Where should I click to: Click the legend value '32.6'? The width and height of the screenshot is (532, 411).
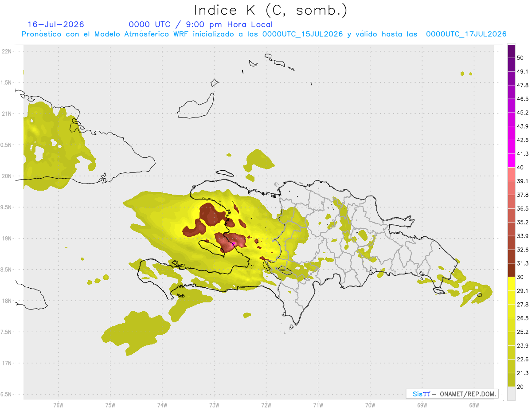[523, 250]
